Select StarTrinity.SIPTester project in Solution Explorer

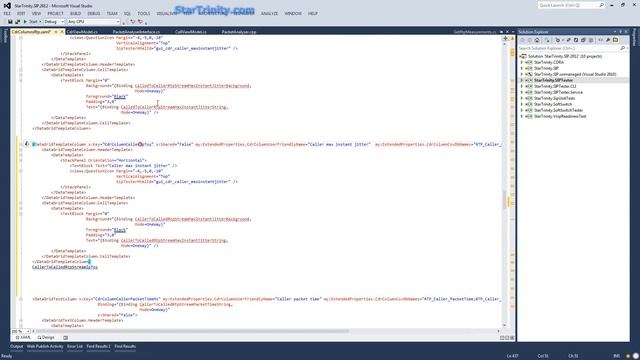coord(553,80)
